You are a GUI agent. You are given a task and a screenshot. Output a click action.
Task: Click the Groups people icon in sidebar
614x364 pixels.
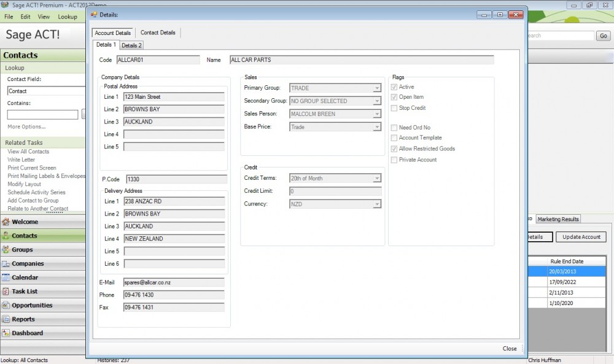pyautogui.click(x=6, y=250)
